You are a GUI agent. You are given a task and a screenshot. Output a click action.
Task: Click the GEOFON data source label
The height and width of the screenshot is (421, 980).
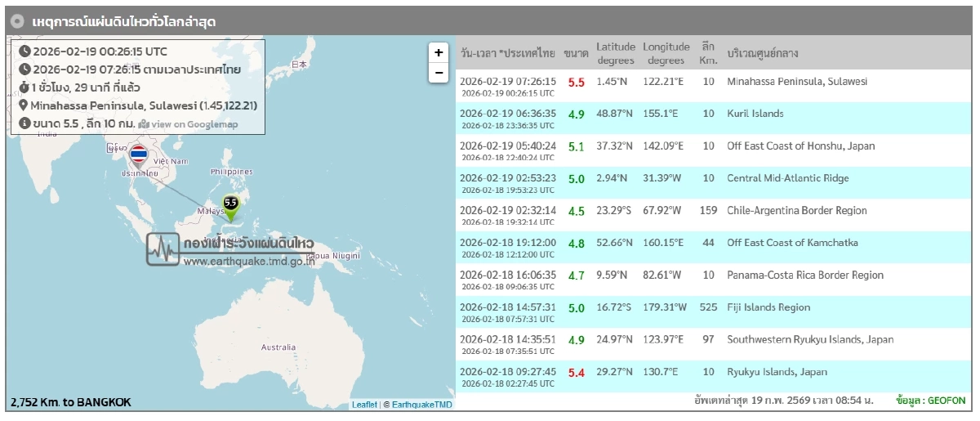click(947, 401)
